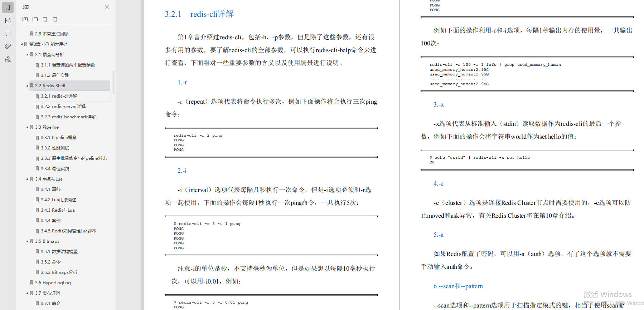Click the page heading 3.2.1 redis-cli详解

(199, 14)
